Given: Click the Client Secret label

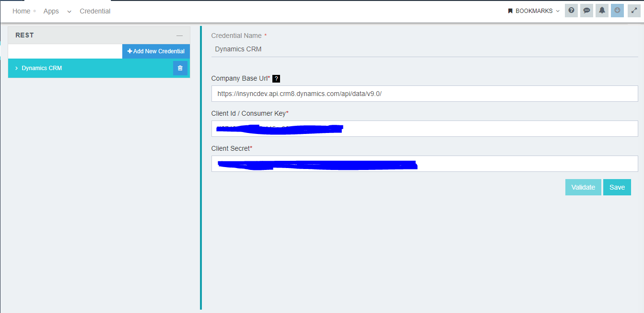Looking at the screenshot, I should click(231, 148).
